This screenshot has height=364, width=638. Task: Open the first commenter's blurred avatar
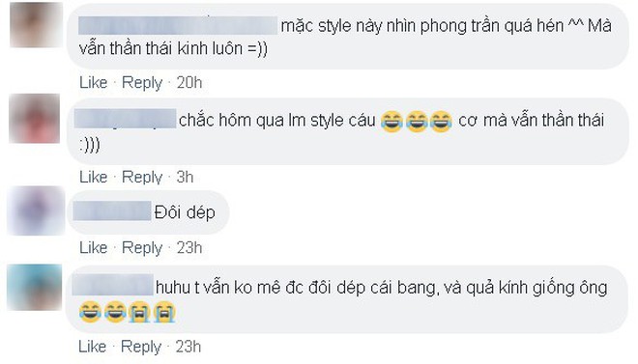click(36, 25)
